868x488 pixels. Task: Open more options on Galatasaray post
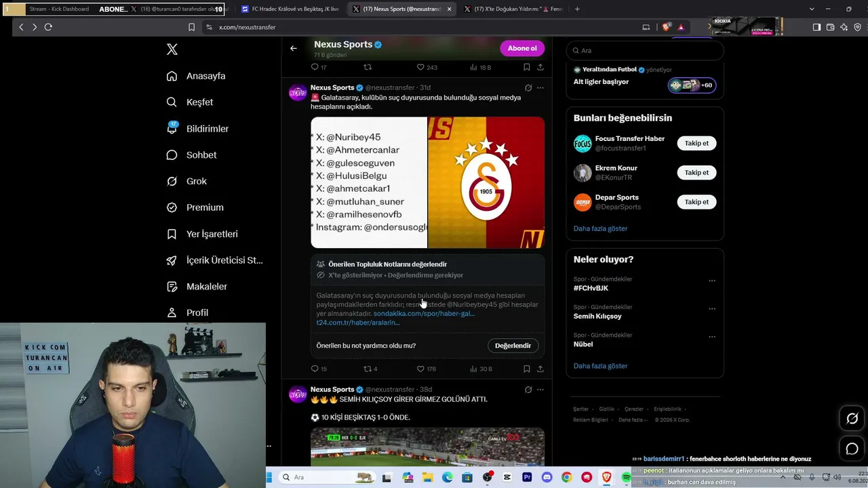click(540, 87)
